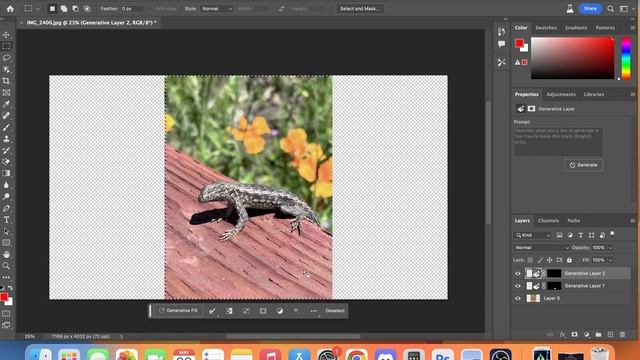Switch to the Swatches tab

[546, 28]
